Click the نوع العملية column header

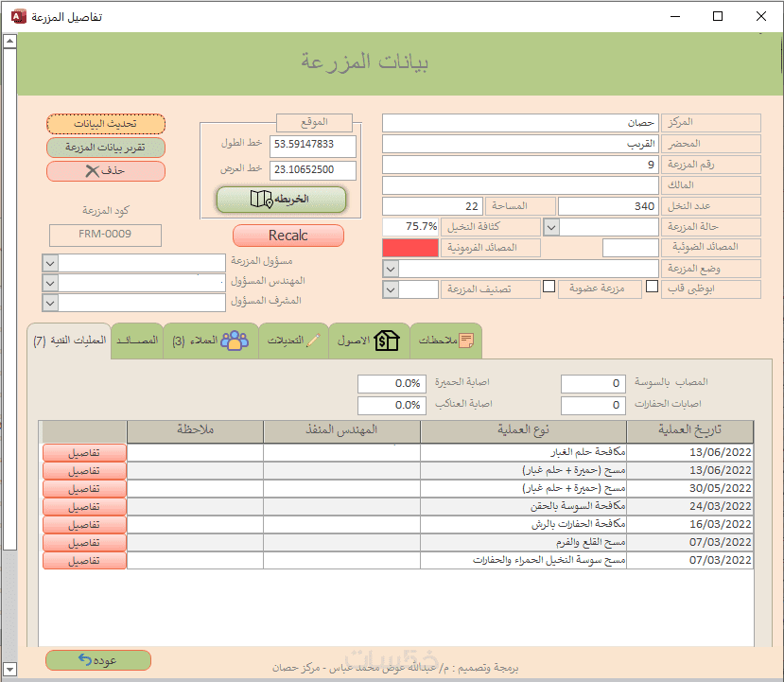pos(524,431)
